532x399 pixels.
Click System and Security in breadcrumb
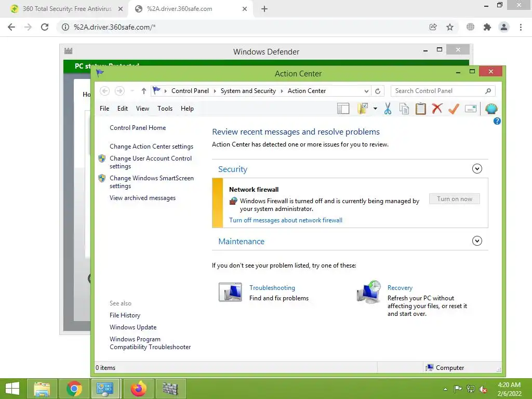(x=248, y=91)
